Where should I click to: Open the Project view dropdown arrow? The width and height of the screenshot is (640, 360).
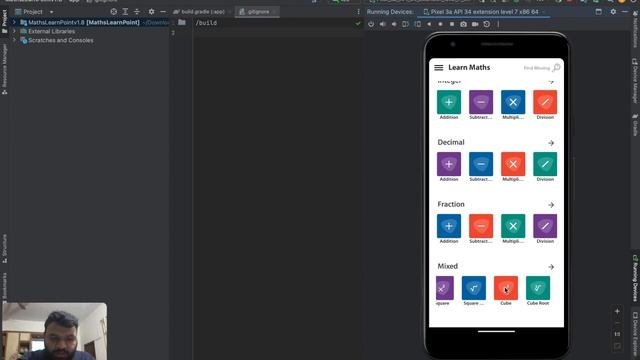51,12
